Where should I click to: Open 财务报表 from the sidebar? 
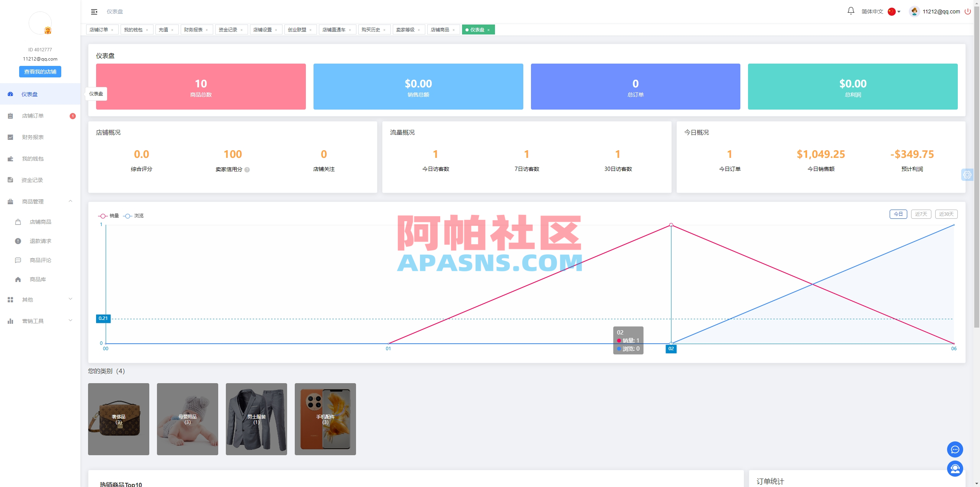coord(32,137)
